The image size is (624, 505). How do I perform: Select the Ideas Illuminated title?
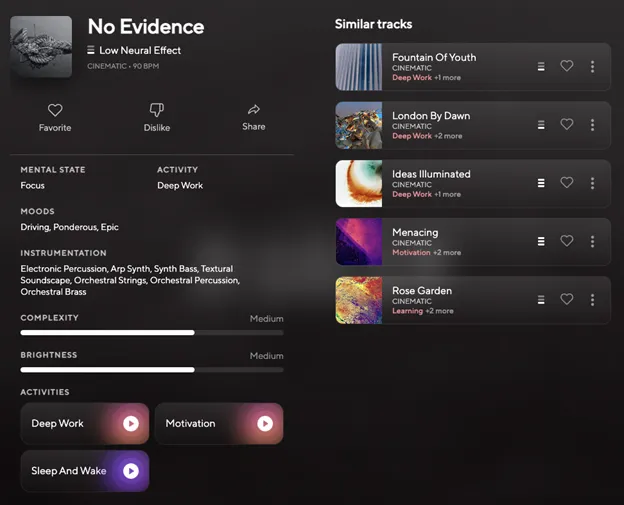click(431, 174)
